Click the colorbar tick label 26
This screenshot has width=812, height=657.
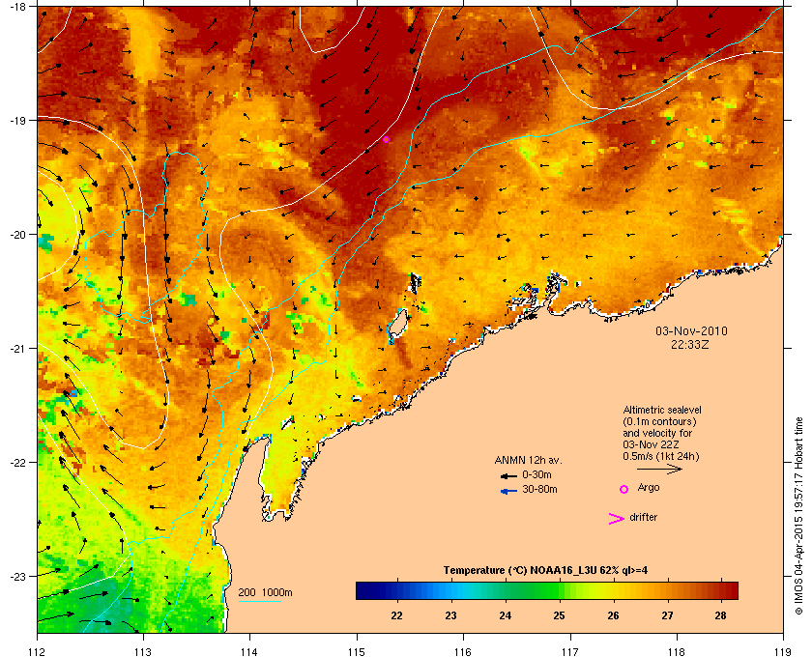click(x=613, y=615)
